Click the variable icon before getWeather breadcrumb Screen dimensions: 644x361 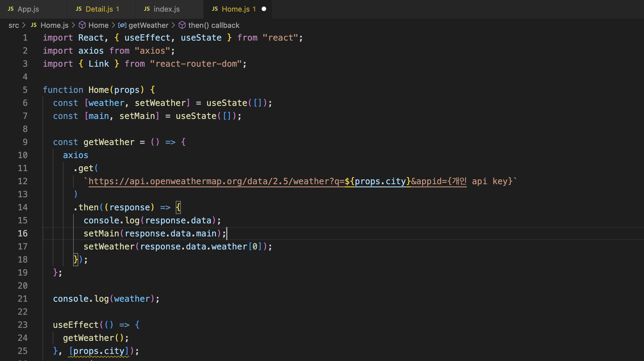tap(122, 25)
